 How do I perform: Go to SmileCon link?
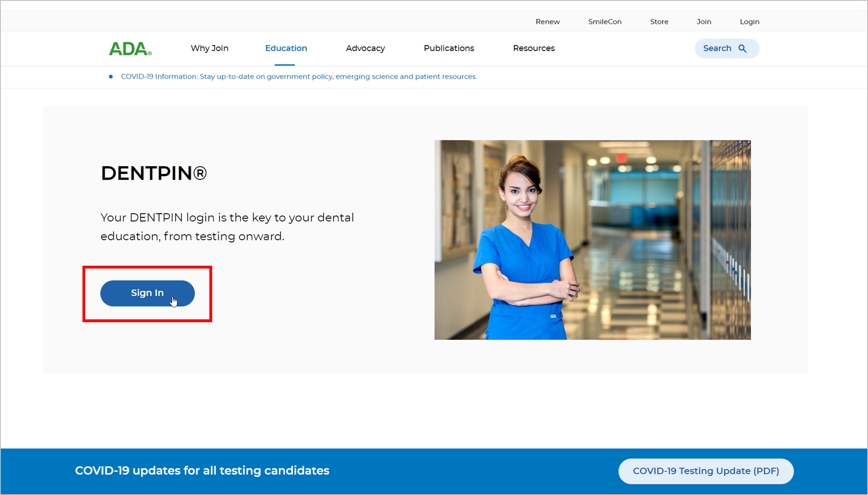click(605, 22)
